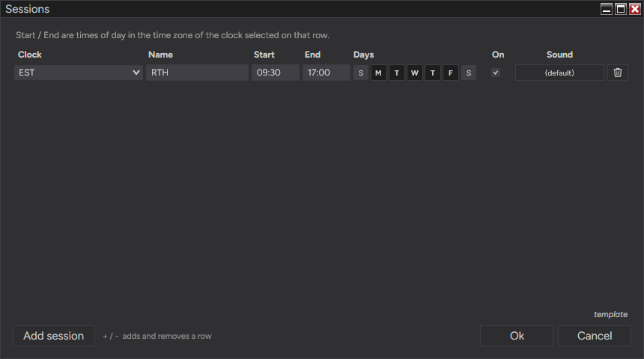This screenshot has height=359, width=644.
Task: Toggle Wednesday day button
Action: coord(415,73)
